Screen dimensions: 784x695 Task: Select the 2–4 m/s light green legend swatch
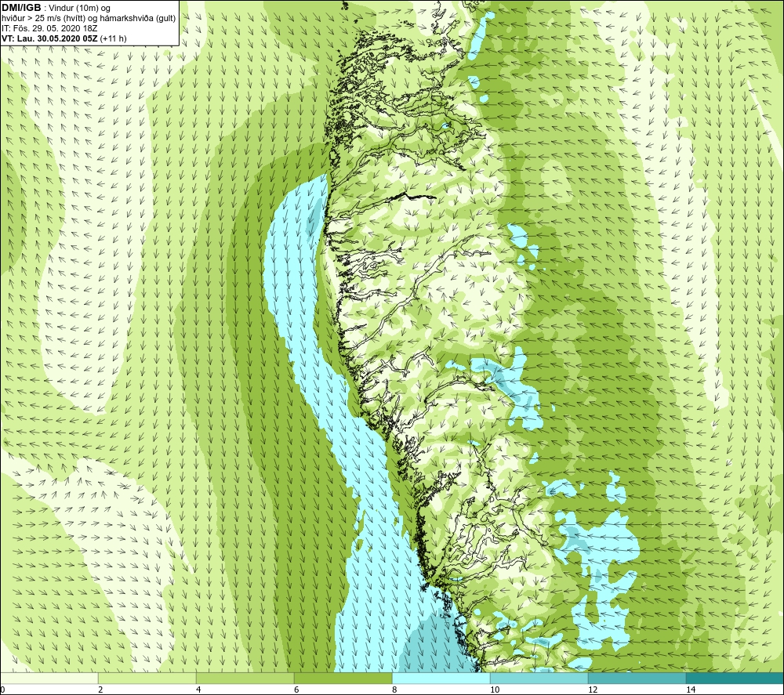[x=147, y=678]
